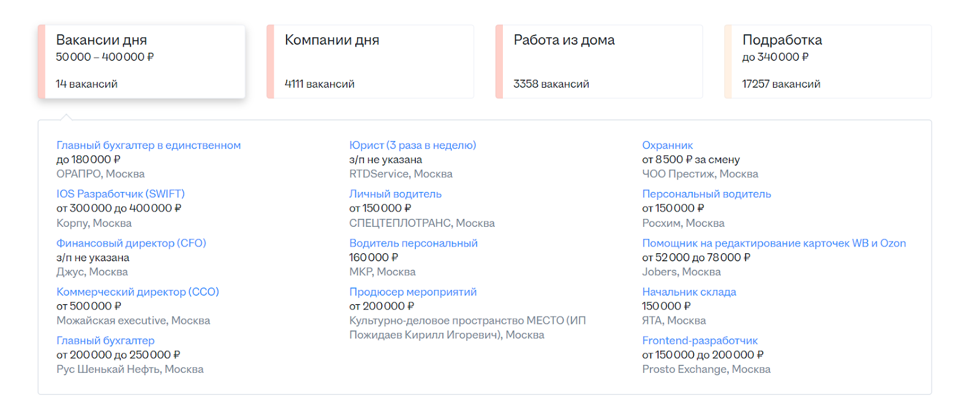This screenshot has height=409, width=980.
Task: Open the Вакансии дня tab
Action: pyautogui.click(x=101, y=40)
